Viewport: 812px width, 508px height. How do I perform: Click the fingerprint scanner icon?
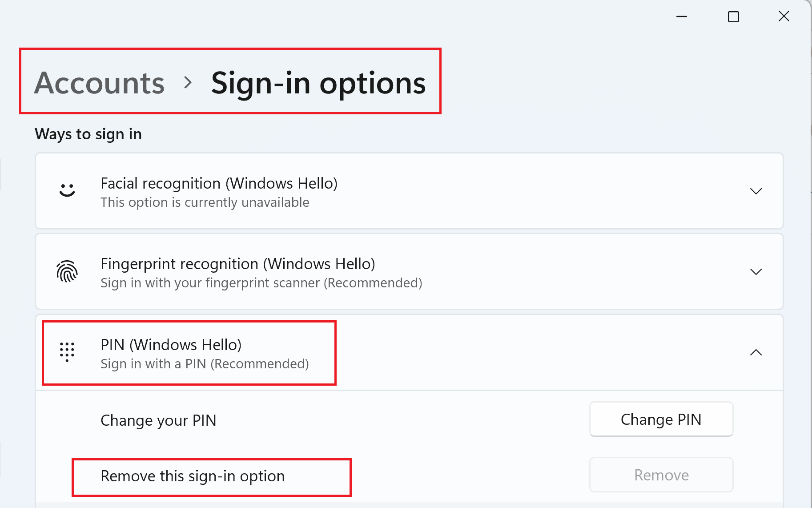[x=67, y=271]
